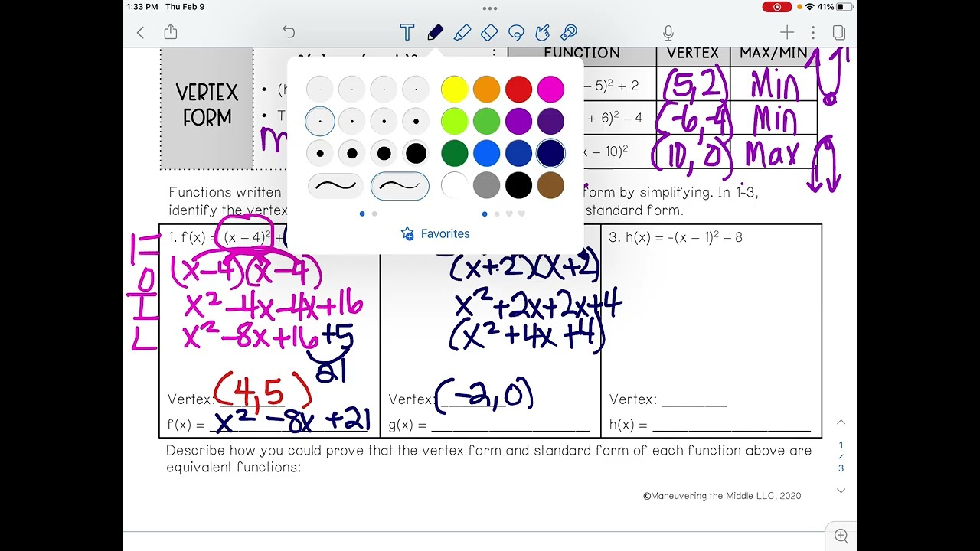980x551 pixels.
Task: Pick the bright blue swatch
Action: coord(487,153)
